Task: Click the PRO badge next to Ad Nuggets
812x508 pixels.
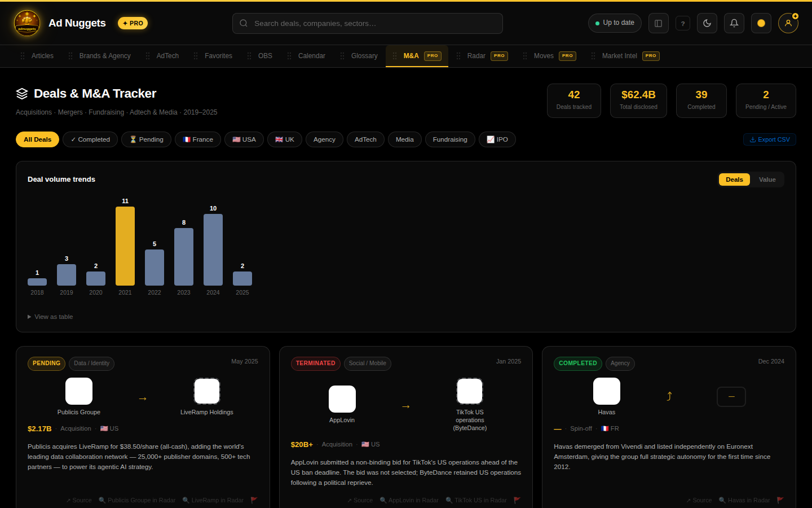Action: pyautogui.click(x=133, y=23)
